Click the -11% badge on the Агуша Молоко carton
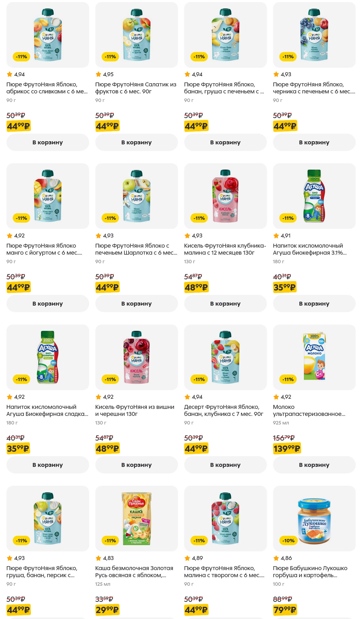 [288, 379]
